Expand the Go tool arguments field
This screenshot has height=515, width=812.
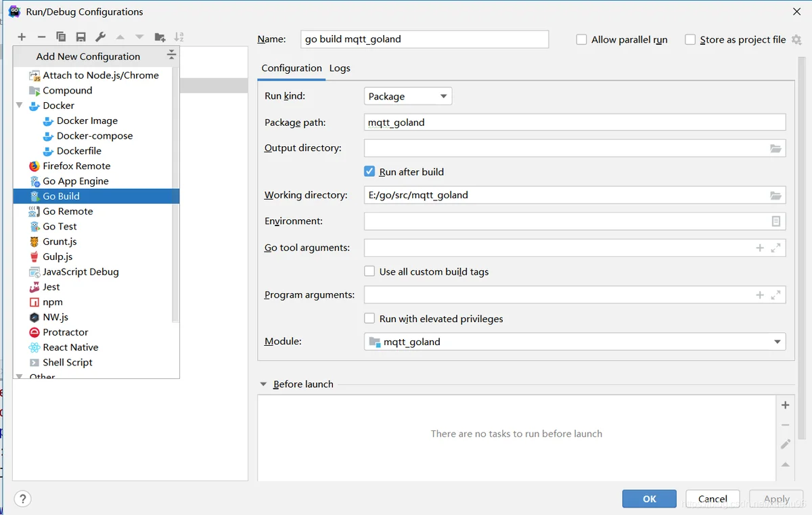click(776, 248)
